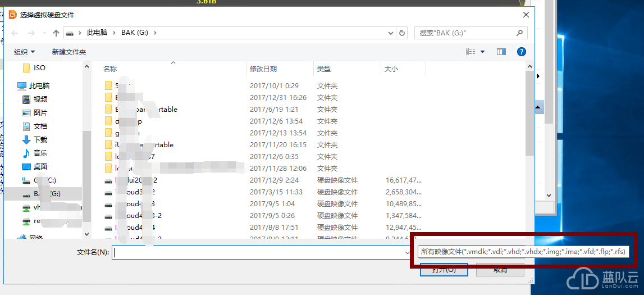Select 音乐 in the navigation pane
Viewport: 644px width, 295px height.
40,153
